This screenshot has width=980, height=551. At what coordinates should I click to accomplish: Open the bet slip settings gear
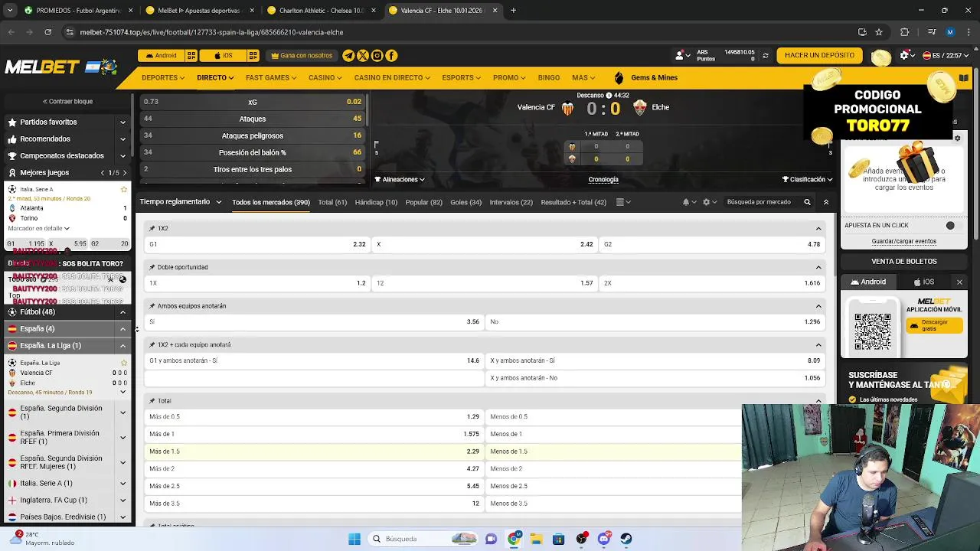point(957,139)
